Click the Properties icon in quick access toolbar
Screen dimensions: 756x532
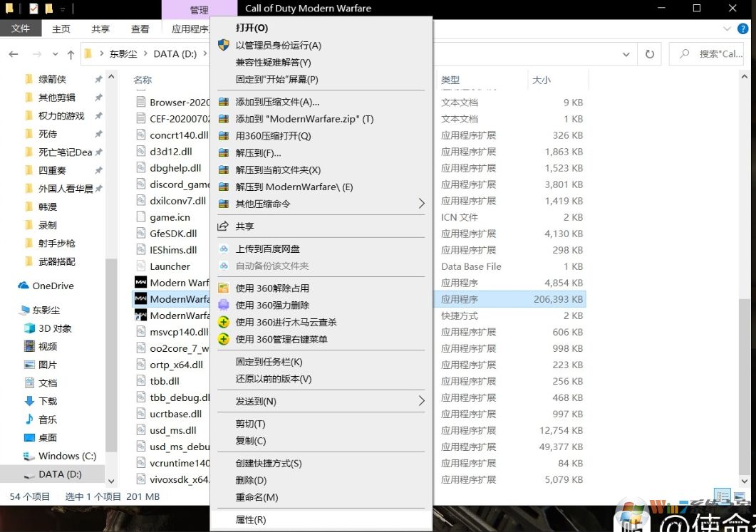click(x=32, y=9)
